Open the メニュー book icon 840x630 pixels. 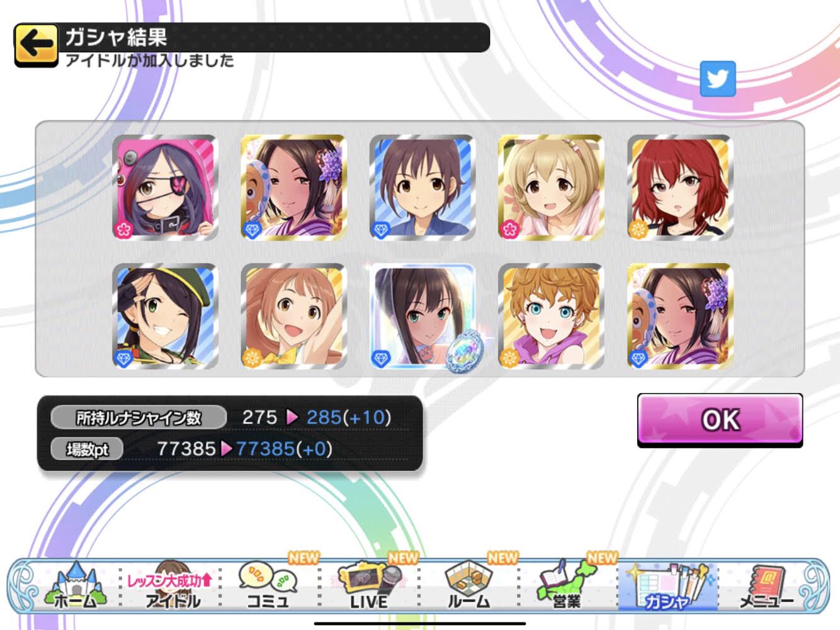765,585
